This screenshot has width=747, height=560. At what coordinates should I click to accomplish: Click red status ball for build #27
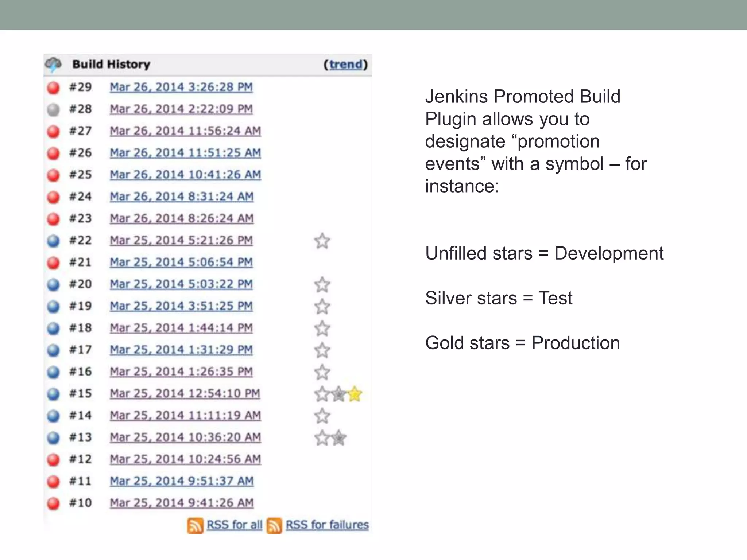click(x=53, y=131)
